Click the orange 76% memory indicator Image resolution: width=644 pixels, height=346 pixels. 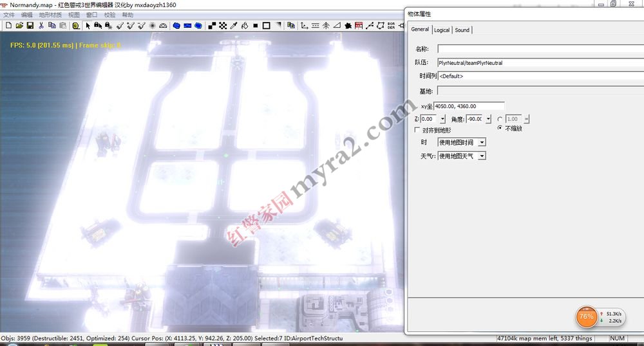[587, 316]
